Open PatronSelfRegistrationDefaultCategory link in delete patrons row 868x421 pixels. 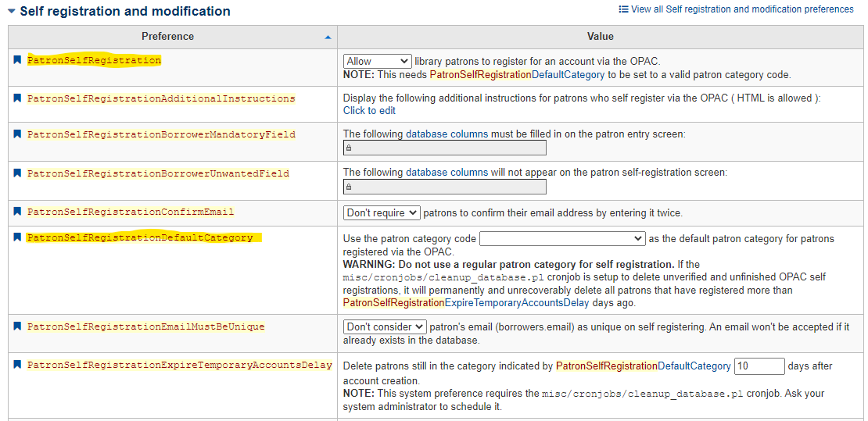pyautogui.click(x=644, y=366)
